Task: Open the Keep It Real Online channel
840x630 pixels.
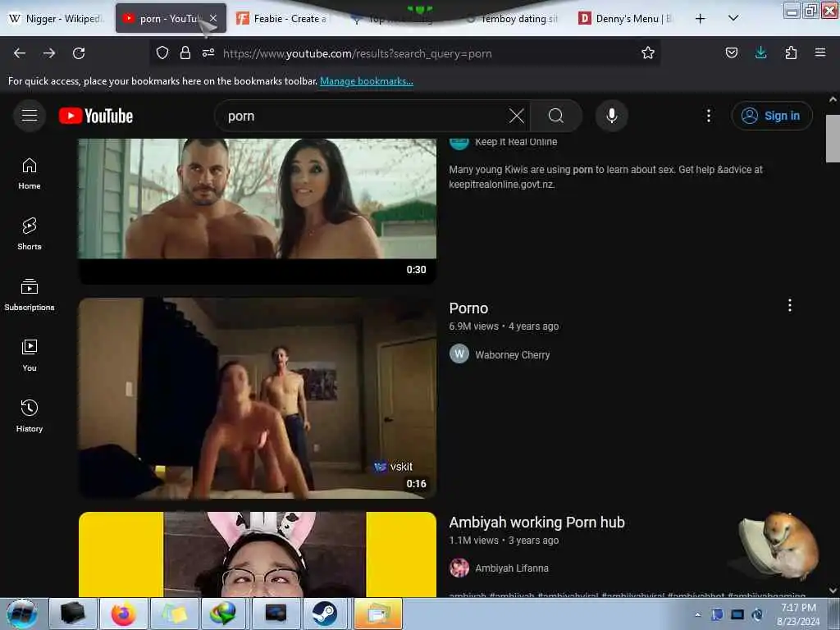Action: coord(516,142)
